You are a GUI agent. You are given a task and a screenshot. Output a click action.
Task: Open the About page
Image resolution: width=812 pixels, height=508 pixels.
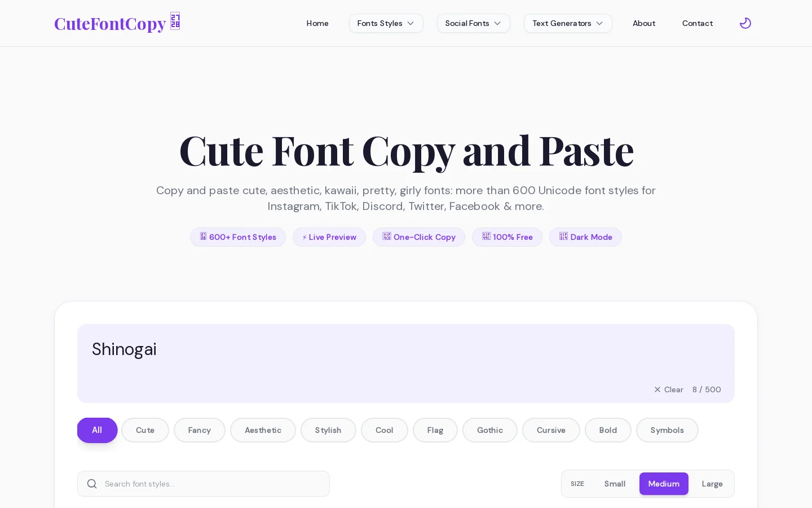click(x=644, y=23)
